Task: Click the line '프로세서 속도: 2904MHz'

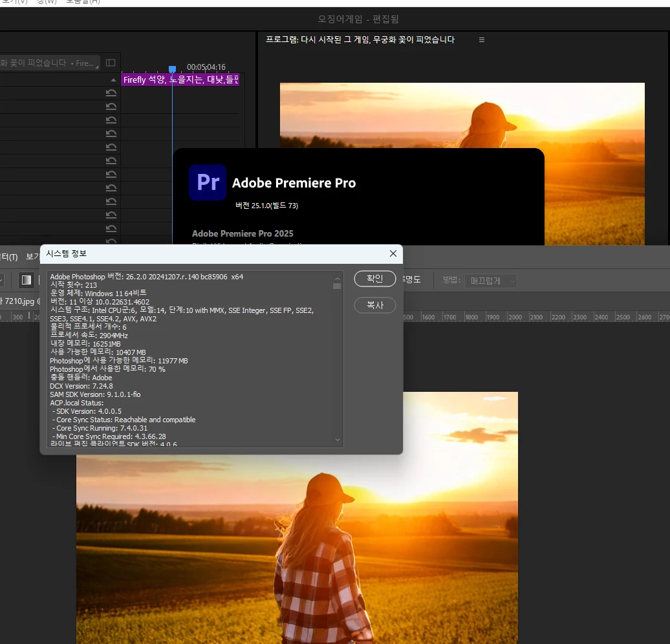Action: pyautogui.click(x=89, y=336)
